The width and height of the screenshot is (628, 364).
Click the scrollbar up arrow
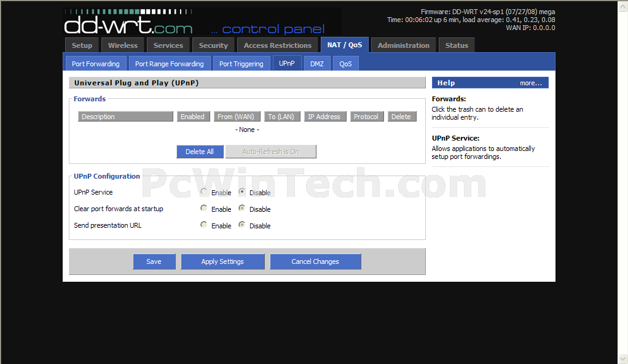pyautogui.click(x=623, y=6)
